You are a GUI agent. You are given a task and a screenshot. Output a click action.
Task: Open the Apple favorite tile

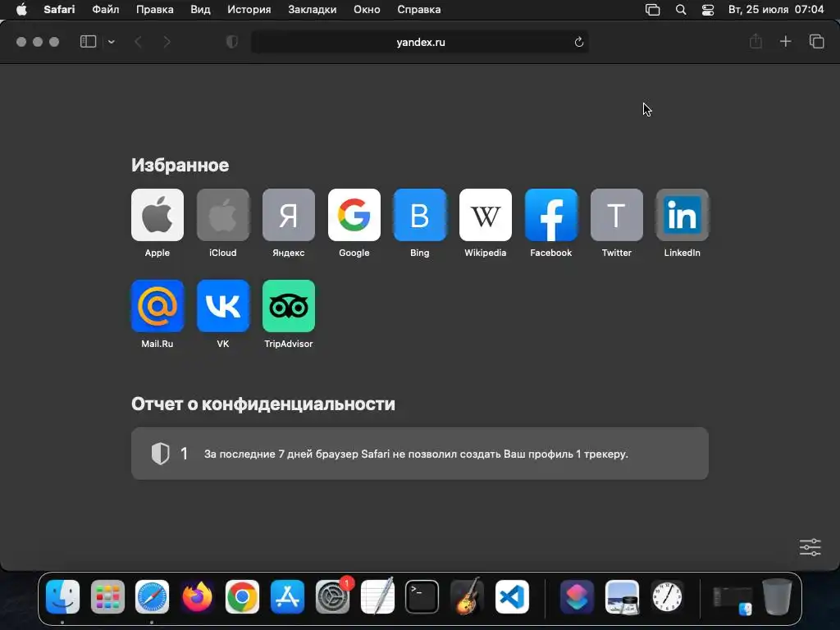pyautogui.click(x=157, y=215)
